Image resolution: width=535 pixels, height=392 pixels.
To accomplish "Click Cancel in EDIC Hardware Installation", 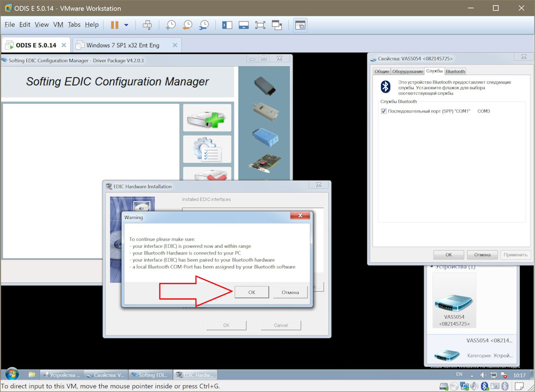I will pos(281,325).
